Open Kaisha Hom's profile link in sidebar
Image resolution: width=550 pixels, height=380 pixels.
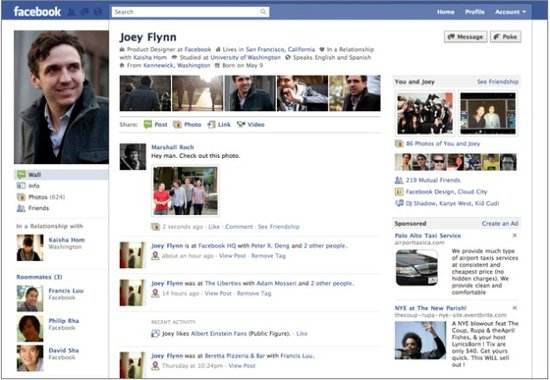tap(66, 240)
